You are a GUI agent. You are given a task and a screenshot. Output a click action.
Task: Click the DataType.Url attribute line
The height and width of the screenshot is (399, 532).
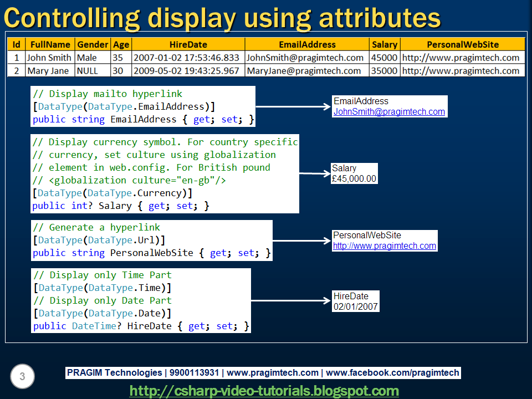click(x=99, y=240)
